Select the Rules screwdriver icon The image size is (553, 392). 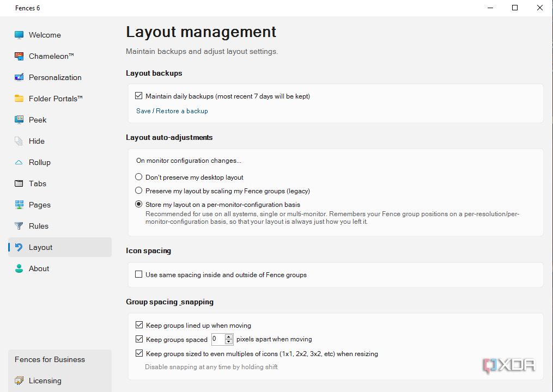click(18, 226)
